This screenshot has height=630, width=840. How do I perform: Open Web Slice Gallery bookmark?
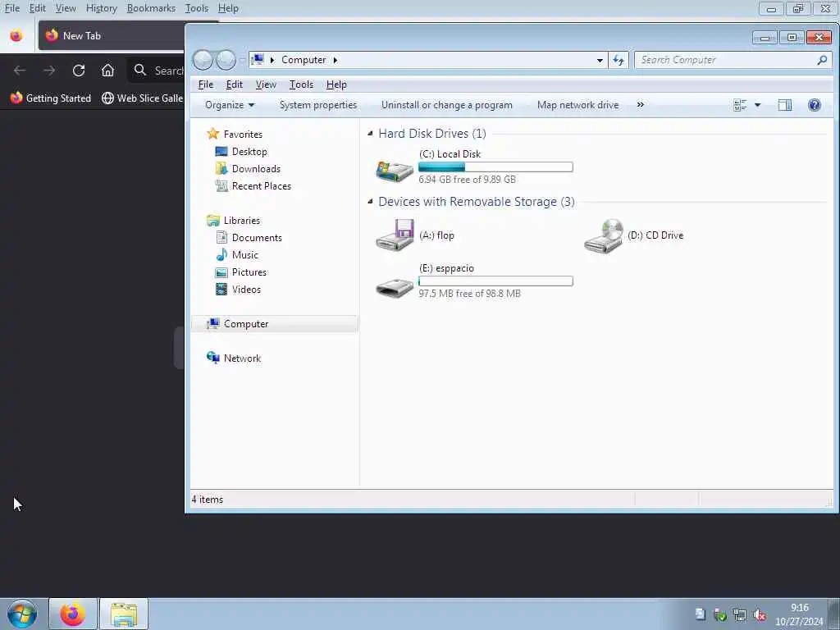pos(143,98)
